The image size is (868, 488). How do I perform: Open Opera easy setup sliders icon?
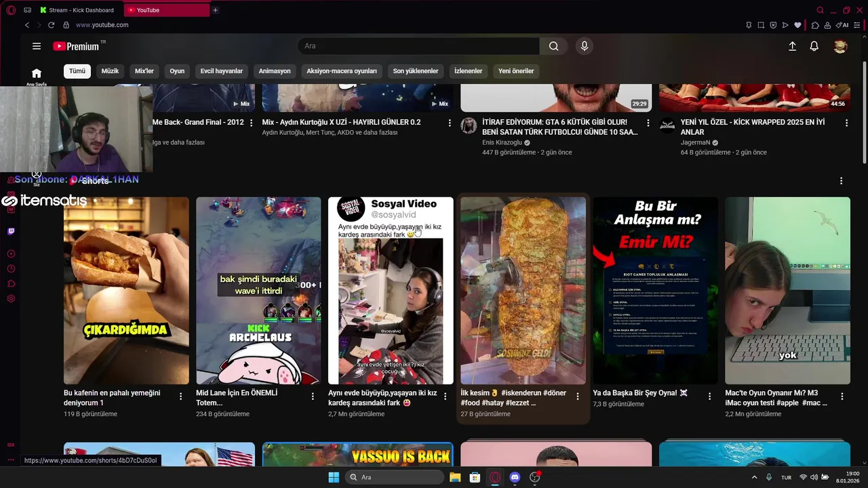pyautogui.click(x=857, y=25)
